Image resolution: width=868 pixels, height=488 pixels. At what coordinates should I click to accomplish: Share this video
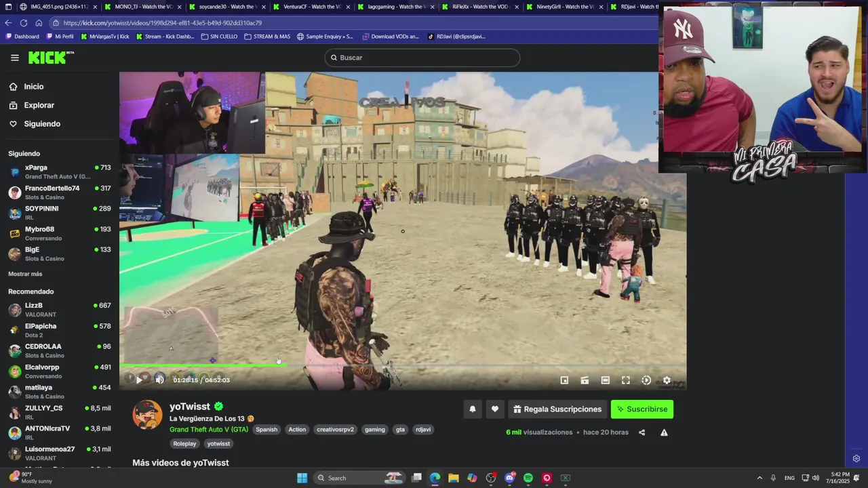point(642,432)
